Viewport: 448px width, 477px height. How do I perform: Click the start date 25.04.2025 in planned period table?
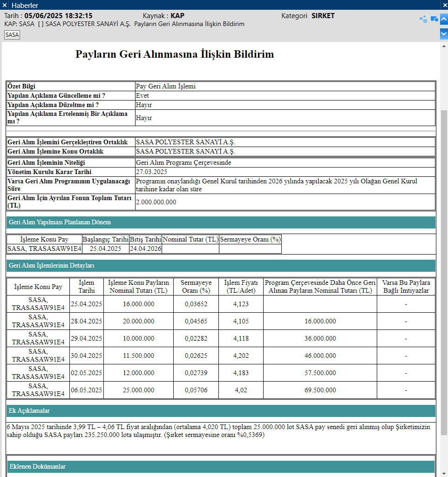click(106, 249)
